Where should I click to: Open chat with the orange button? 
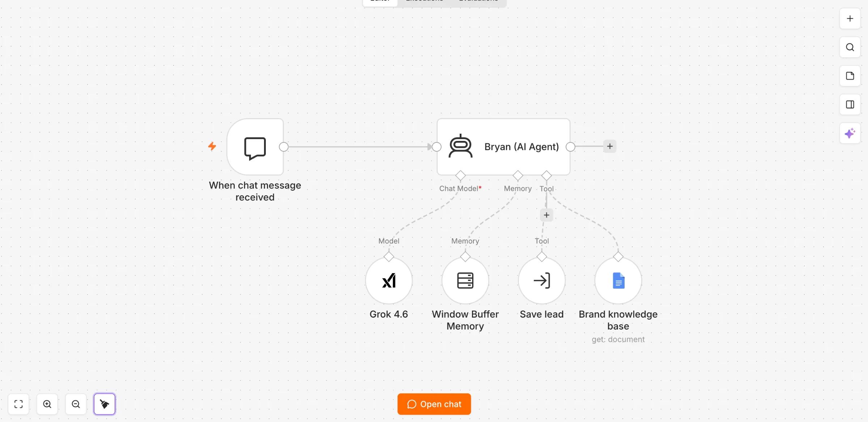tap(434, 404)
